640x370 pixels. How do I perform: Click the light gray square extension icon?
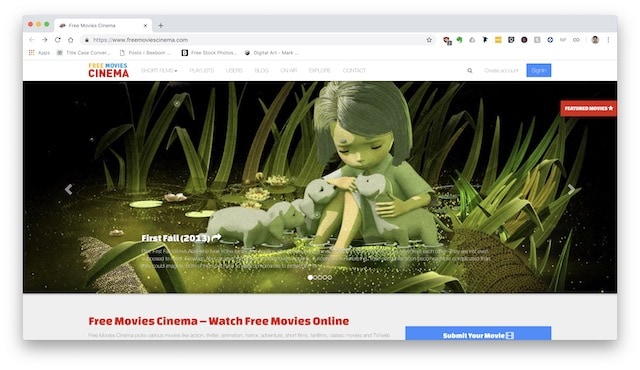pos(537,40)
